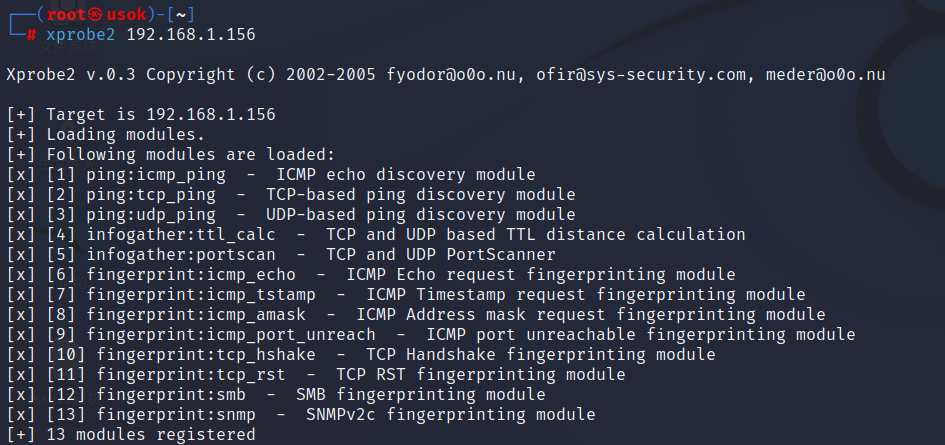Viewport: 945px width, 445px height.
Task: Click the email fyodor@o0o.nu
Action: pyautogui.click(x=451, y=75)
